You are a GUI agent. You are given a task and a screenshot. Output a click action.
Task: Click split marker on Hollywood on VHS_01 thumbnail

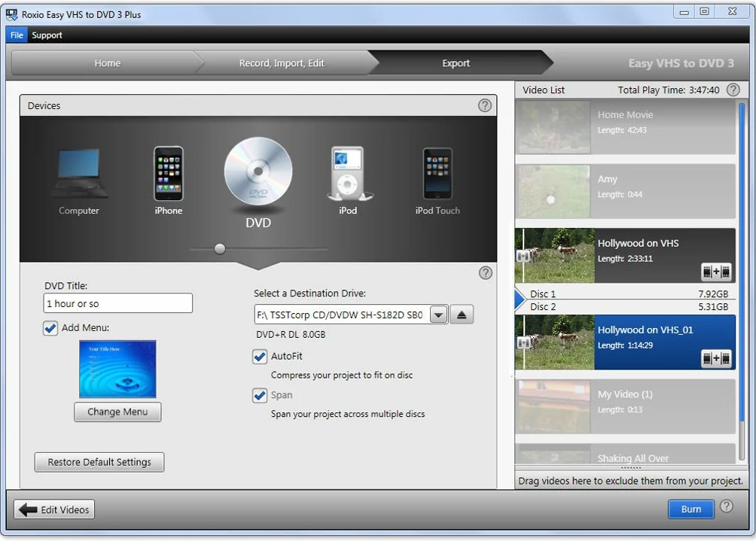pyautogui.click(x=523, y=342)
